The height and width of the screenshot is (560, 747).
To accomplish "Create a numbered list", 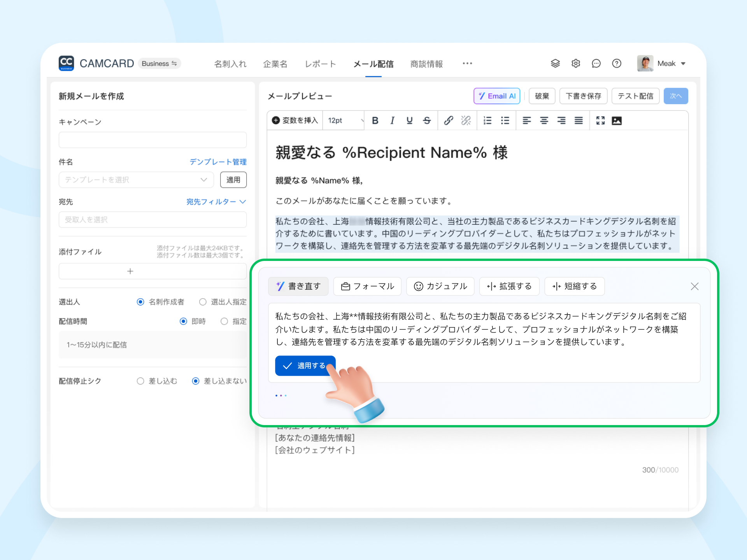I will [487, 121].
